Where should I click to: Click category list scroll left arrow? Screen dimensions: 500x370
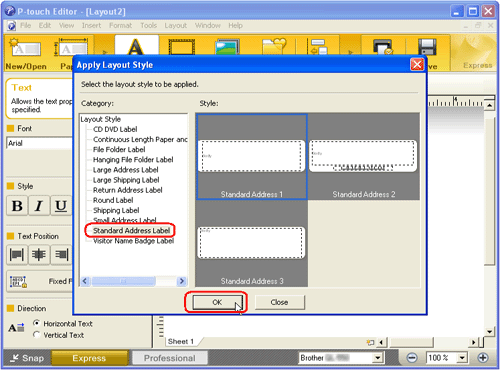tap(85, 281)
